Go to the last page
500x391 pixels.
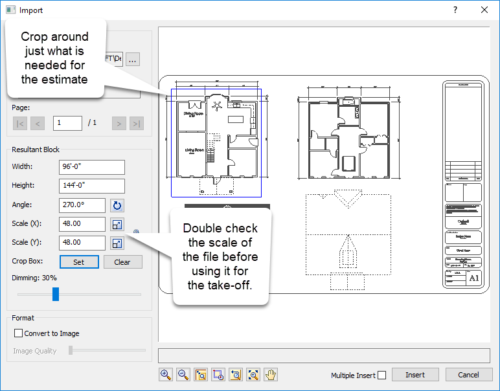pyautogui.click(x=137, y=124)
